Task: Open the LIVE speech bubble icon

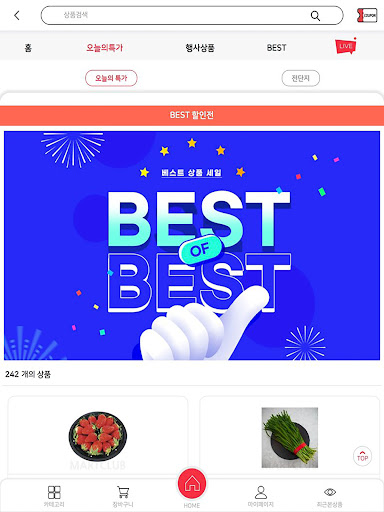Action: click(346, 46)
